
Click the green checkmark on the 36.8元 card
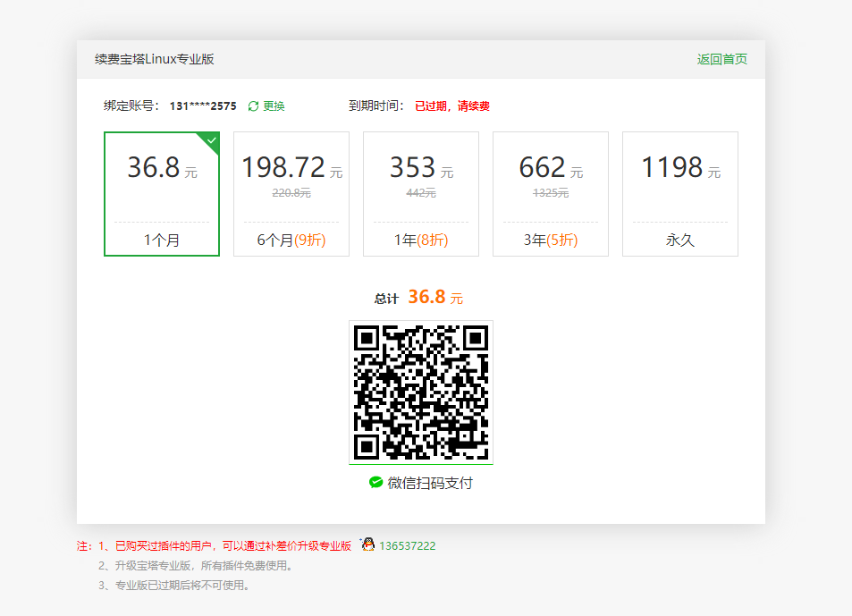tap(211, 140)
